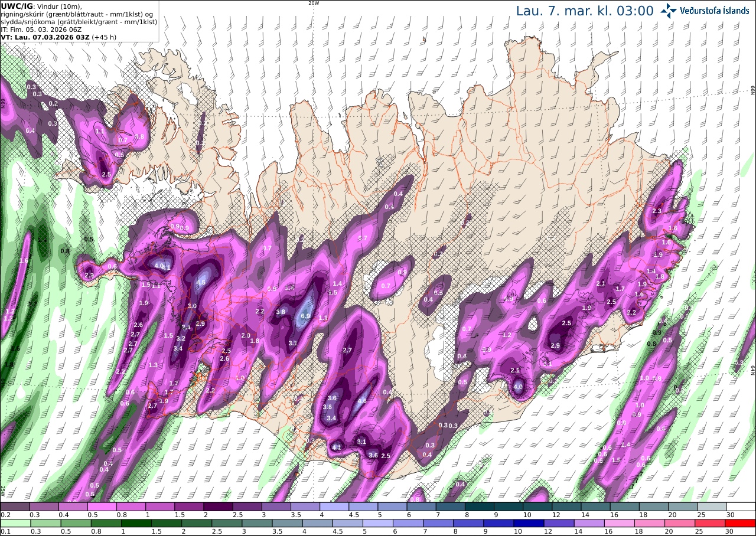
Task: Click the '64N' latitude label
Action: (x=753, y=370)
